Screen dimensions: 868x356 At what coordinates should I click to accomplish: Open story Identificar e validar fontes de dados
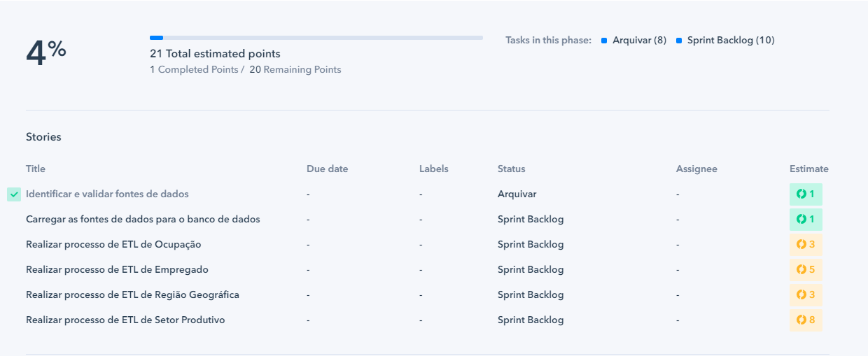(107, 194)
